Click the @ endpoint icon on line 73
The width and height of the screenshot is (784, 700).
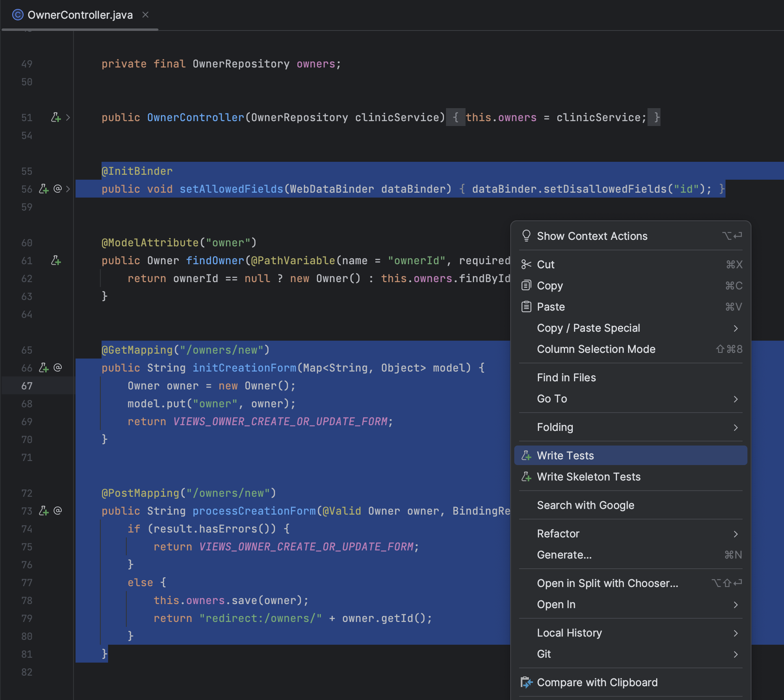58,511
